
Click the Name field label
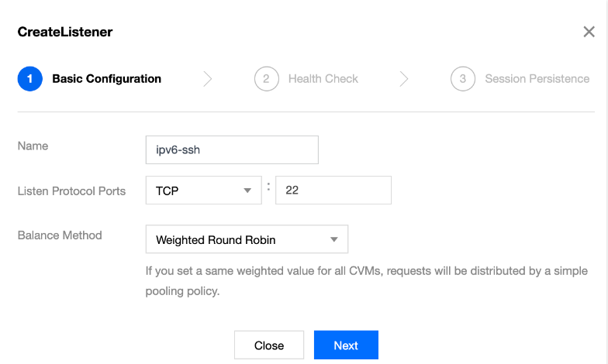33,146
